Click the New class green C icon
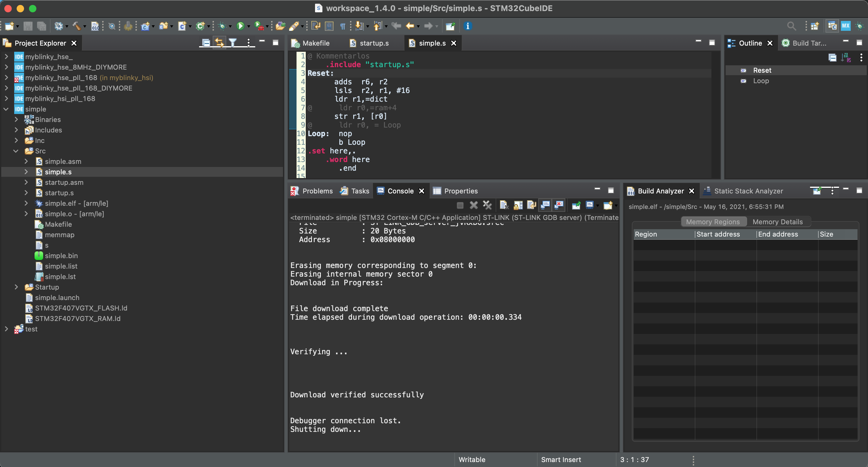868x467 pixels. 200,26
